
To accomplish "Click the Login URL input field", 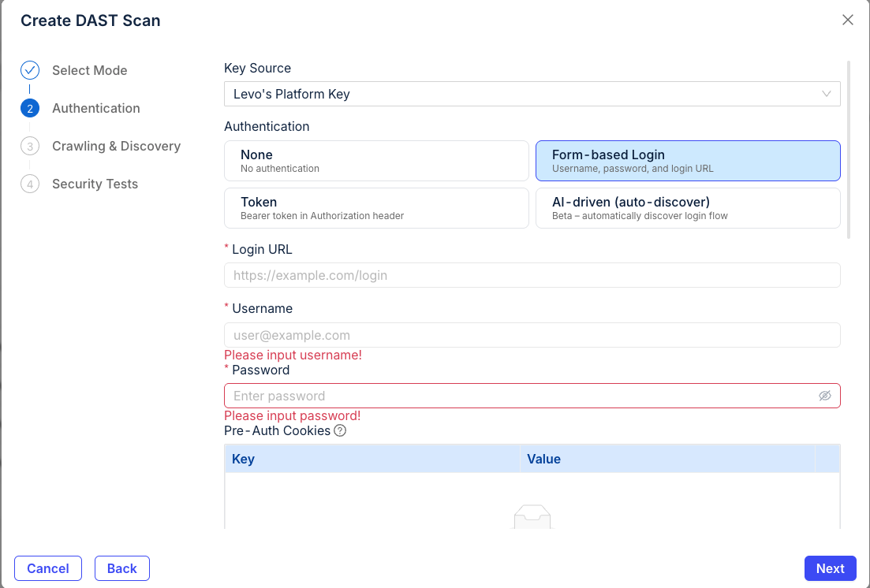I will (532, 275).
